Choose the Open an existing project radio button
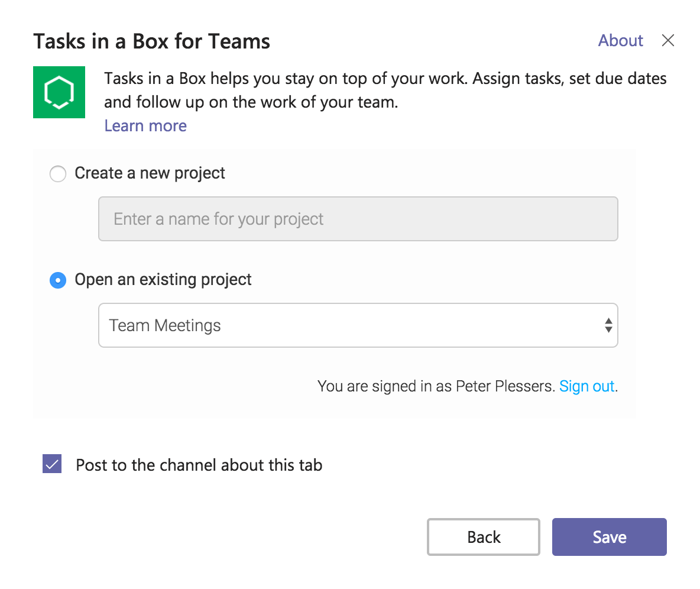The width and height of the screenshot is (700, 589). (57, 280)
